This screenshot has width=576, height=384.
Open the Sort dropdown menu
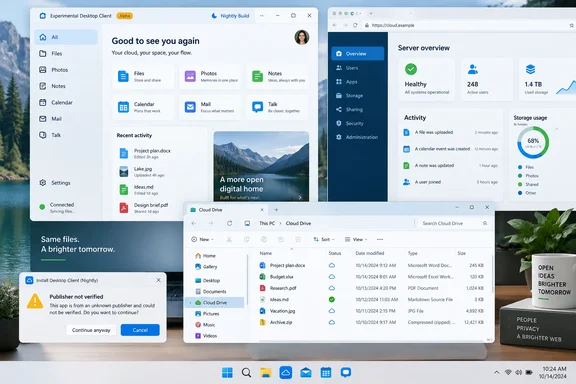point(324,239)
